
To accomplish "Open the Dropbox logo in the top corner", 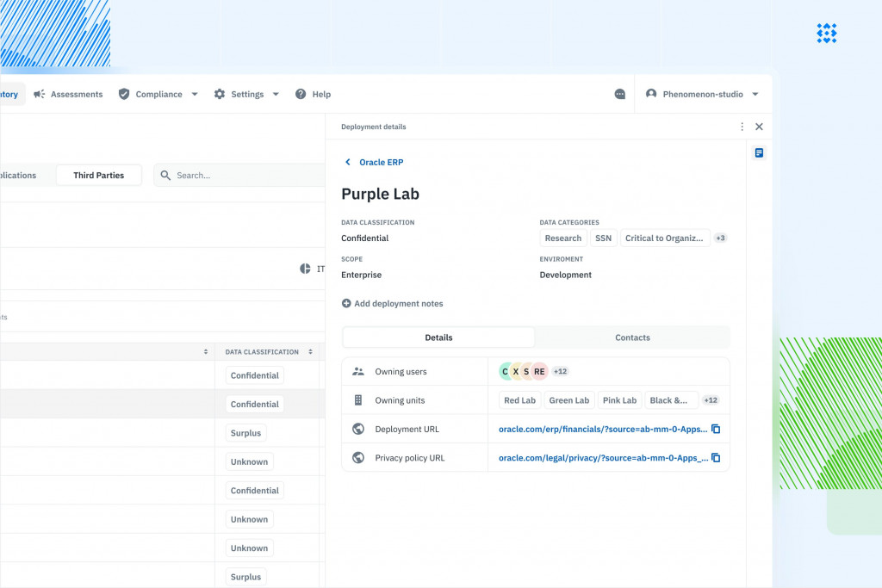I will coord(826,34).
